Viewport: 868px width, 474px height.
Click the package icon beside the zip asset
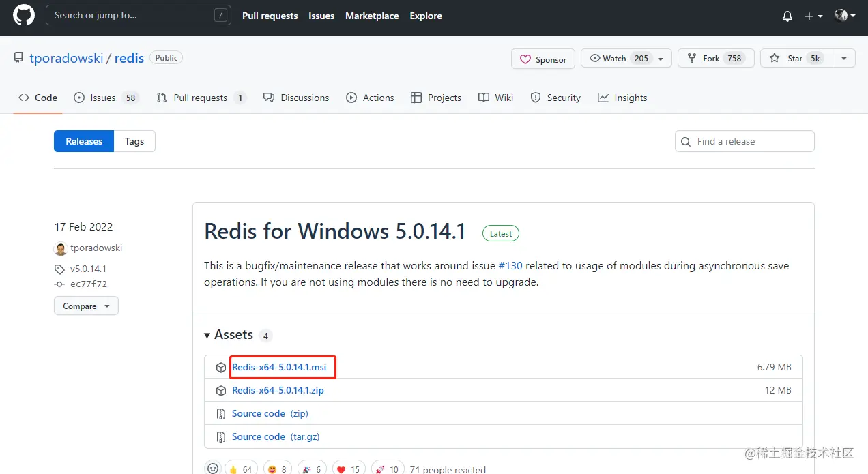(221, 391)
